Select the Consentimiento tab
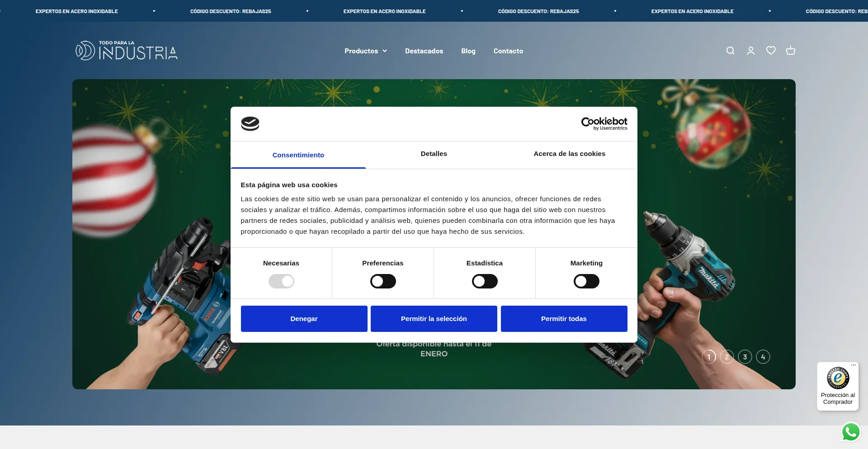Screen dimensions: 868x449 298,155
